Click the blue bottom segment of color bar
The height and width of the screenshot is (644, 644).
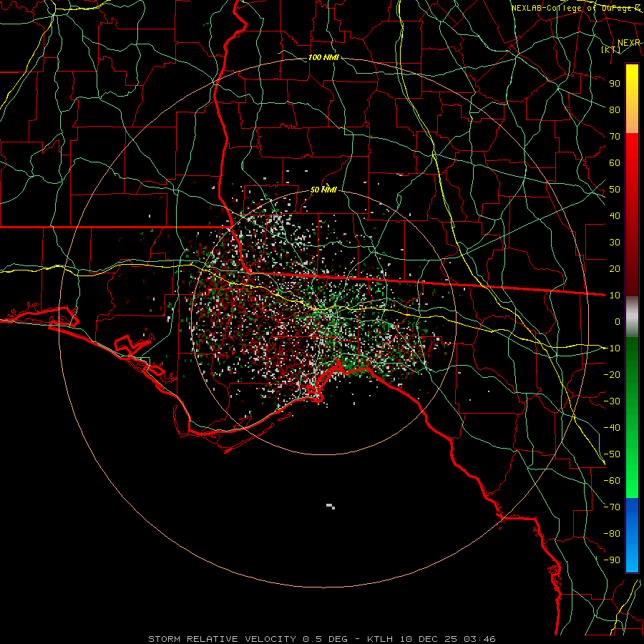pyautogui.click(x=632, y=535)
